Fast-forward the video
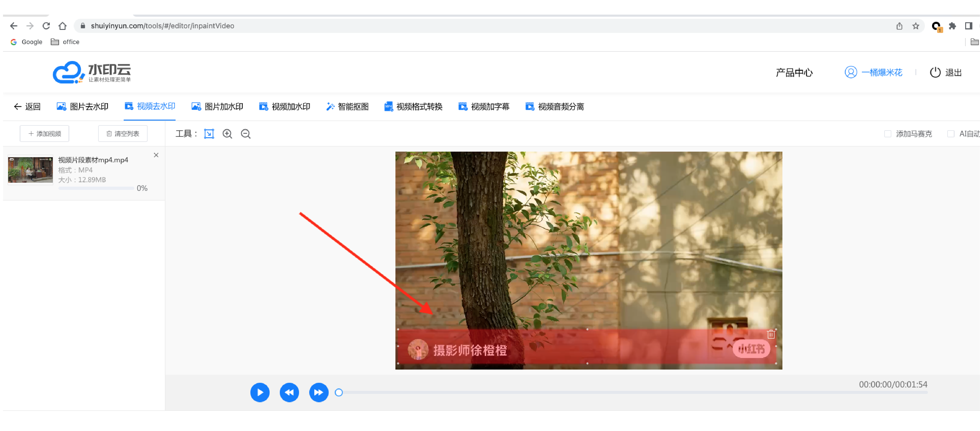Viewport: 980px width, 431px height. (319, 393)
